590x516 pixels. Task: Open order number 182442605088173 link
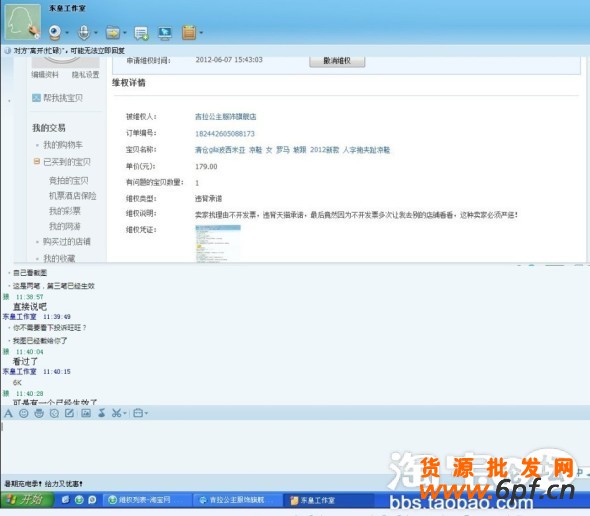point(225,134)
